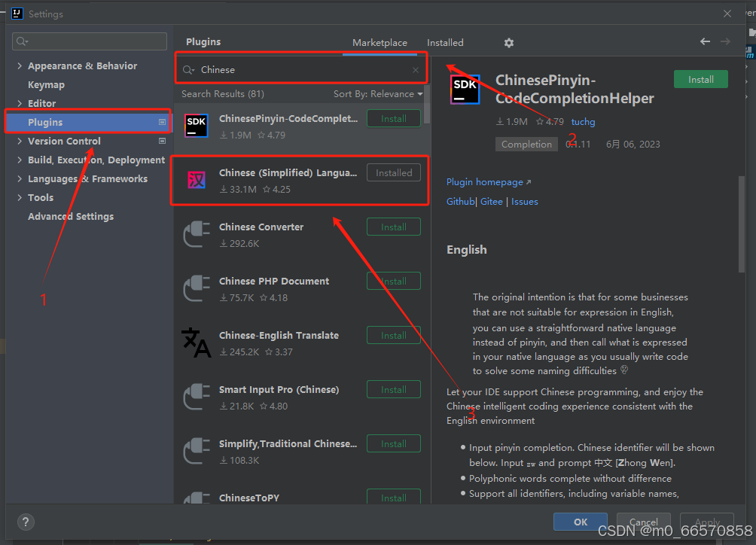Click the forward navigation arrow

click(725, 42)
